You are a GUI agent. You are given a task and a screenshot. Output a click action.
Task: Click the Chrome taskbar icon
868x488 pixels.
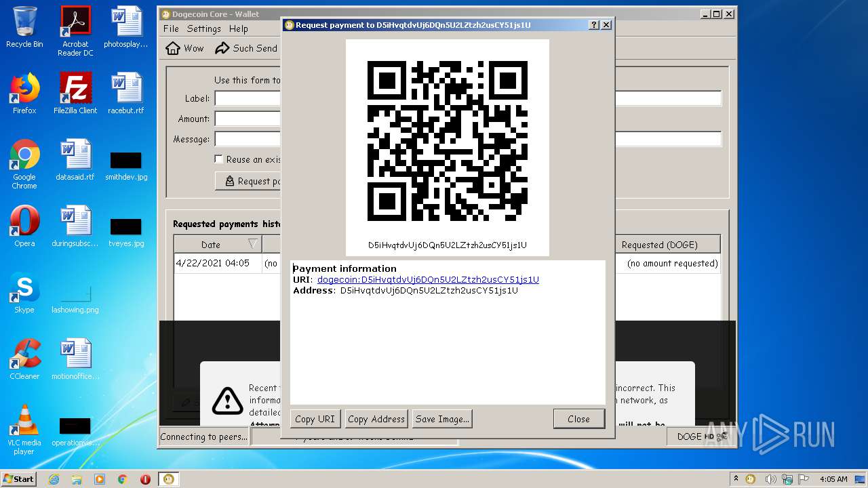(122, 479)
